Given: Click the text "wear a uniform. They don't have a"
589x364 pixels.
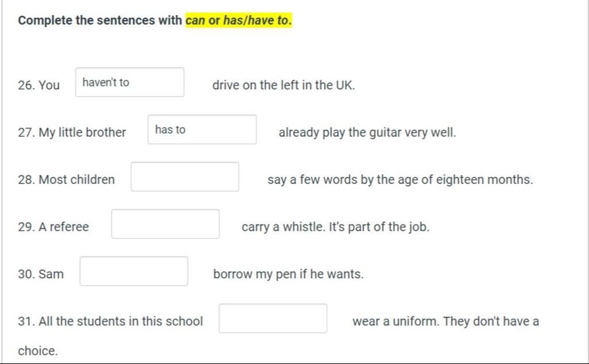Looking at the screenshot, I should pos(445,321).
